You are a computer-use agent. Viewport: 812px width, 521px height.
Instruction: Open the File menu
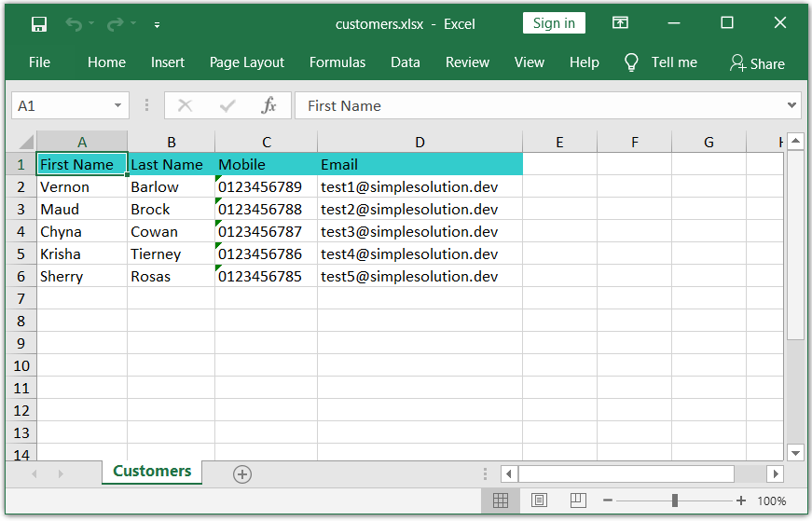coord(39,62)
